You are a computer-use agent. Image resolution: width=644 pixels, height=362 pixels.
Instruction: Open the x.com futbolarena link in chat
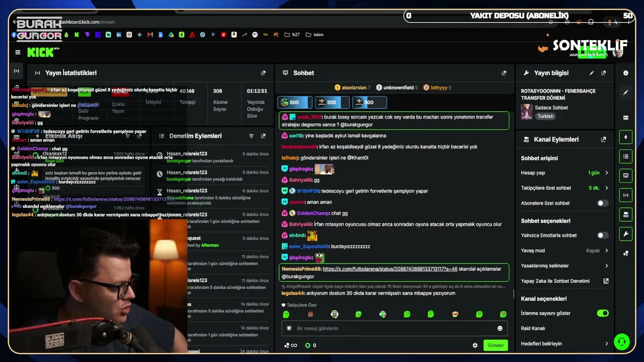[x=390, y=269]
